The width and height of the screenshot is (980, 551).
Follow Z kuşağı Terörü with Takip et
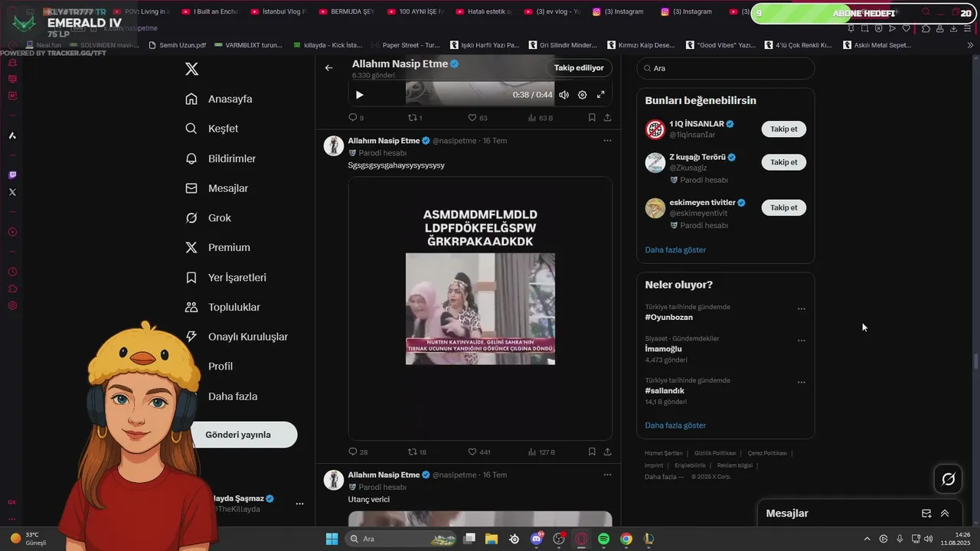[x=783, y=162]
